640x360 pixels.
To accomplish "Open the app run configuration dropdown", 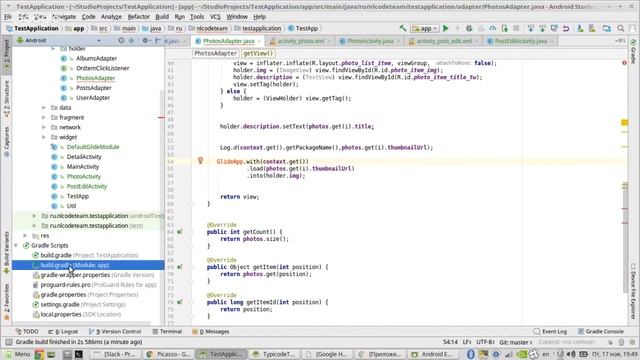I will pyautogui.click(x=424, y=28).
